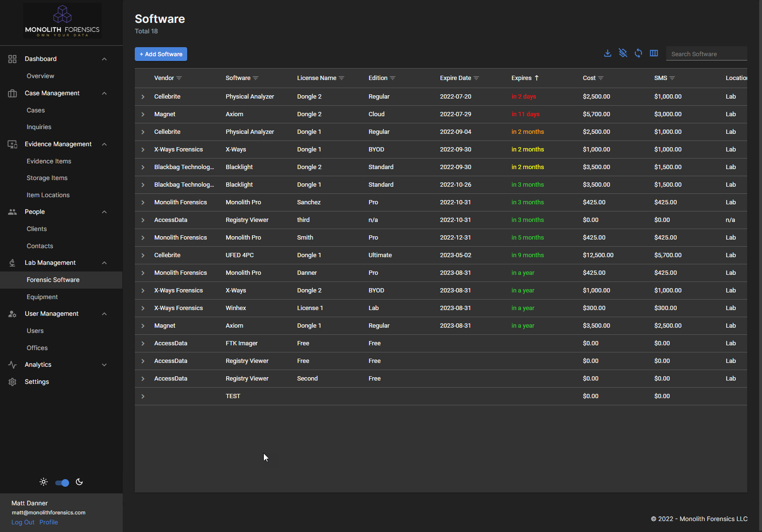Expand the Cellebrite Physical Analyzer row
The width and height of the screenshot is (762, 532).
[142, 96]
